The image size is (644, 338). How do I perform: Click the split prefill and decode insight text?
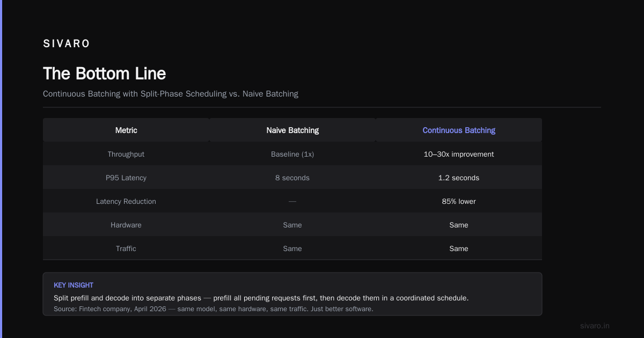click(x=261, y=298)
